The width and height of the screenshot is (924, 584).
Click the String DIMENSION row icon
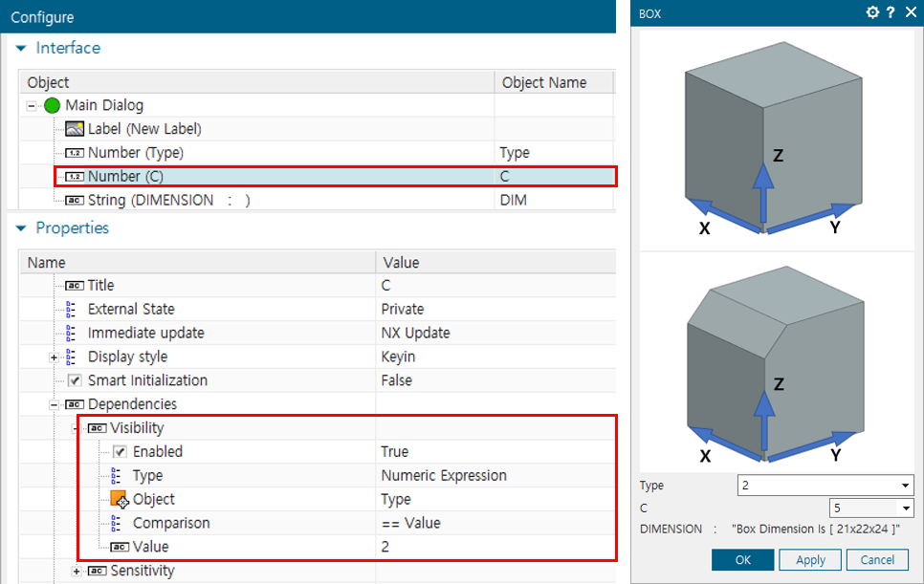point(75,201)
